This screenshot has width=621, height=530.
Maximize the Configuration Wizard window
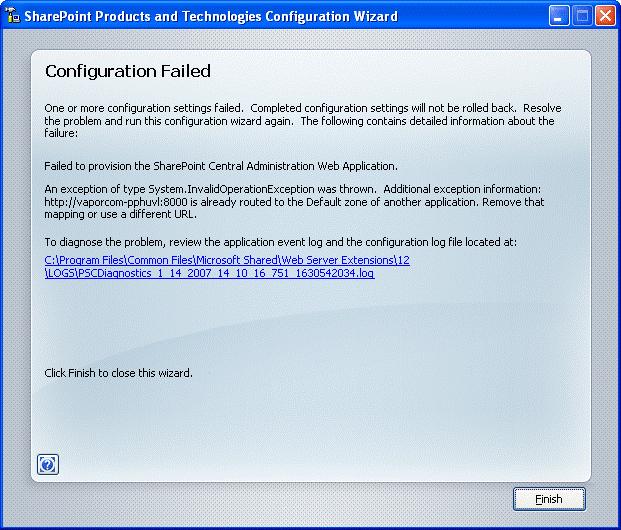pyautogui.click(x=583, y=16)
